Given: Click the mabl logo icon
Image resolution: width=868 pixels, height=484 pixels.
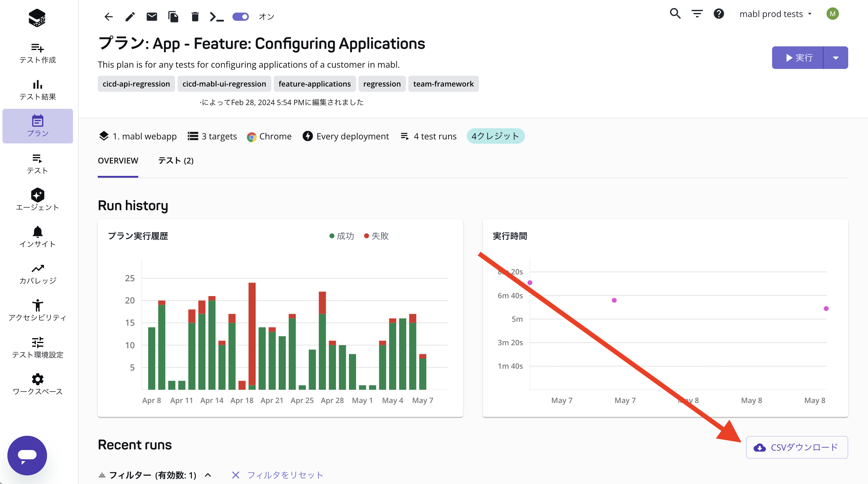Looking at the screenshot, I should click(x=37, y=18).
